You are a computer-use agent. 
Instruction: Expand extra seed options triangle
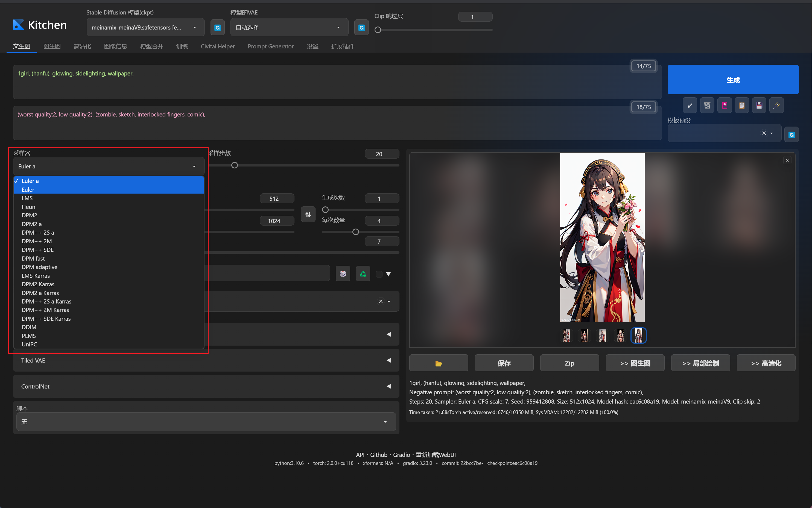point(388,274)
